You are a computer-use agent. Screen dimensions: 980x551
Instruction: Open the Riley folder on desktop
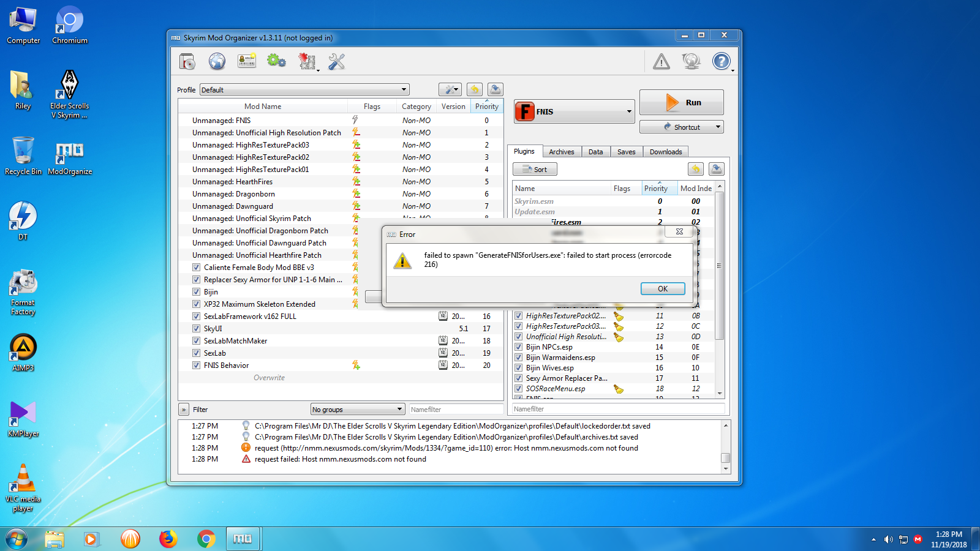pyautogui.click(x=23, y=90)
